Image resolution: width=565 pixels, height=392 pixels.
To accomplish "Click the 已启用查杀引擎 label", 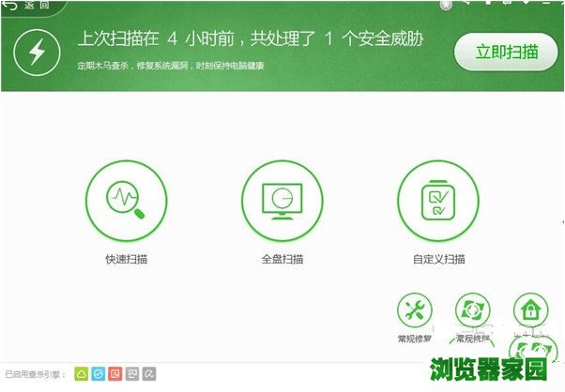I will click(35, 375).
